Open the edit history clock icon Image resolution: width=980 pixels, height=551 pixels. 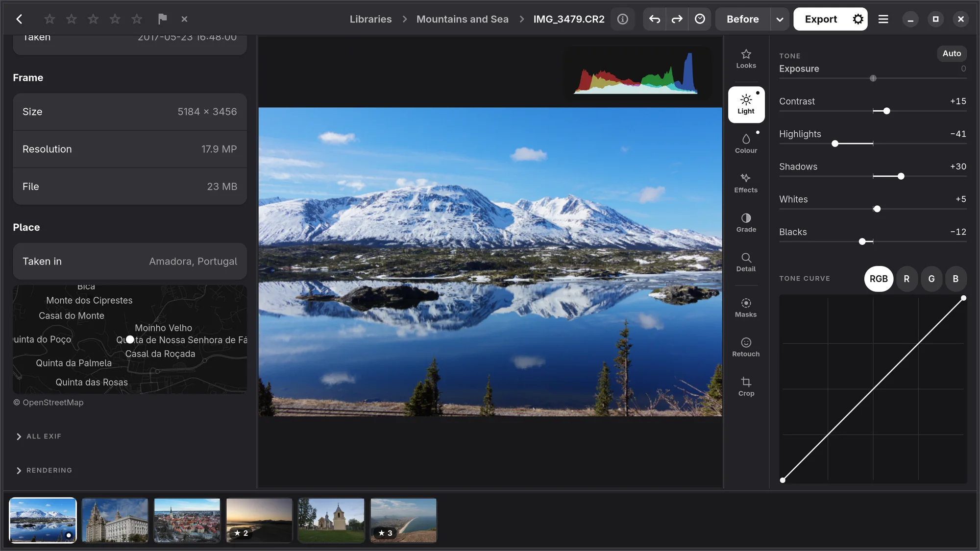pos(700,19)
